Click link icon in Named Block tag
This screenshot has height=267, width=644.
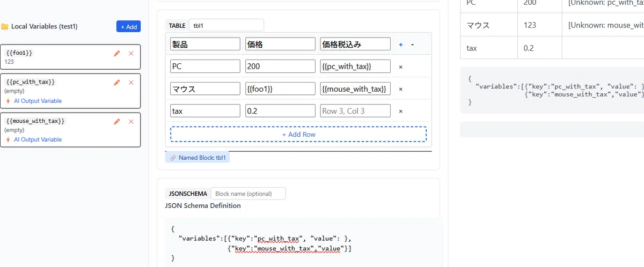click(173, 158)
